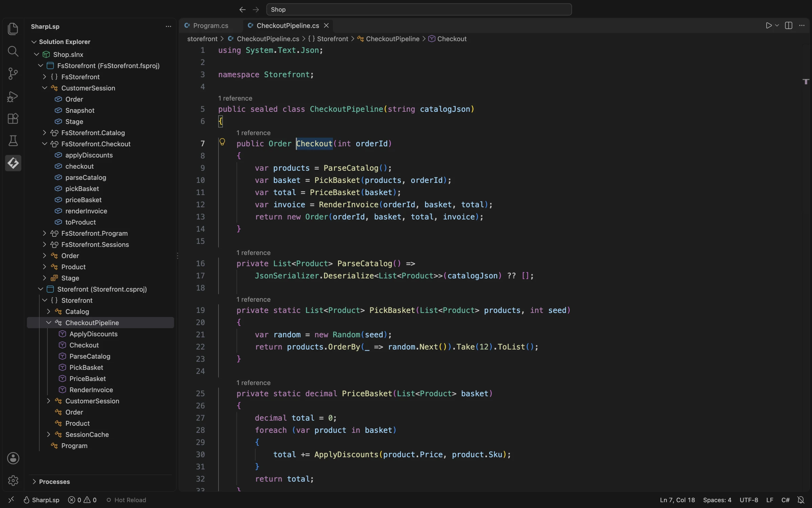Open Source Control view
The width and height of the screenshot is (812, 508).
[x=13, y=73]
